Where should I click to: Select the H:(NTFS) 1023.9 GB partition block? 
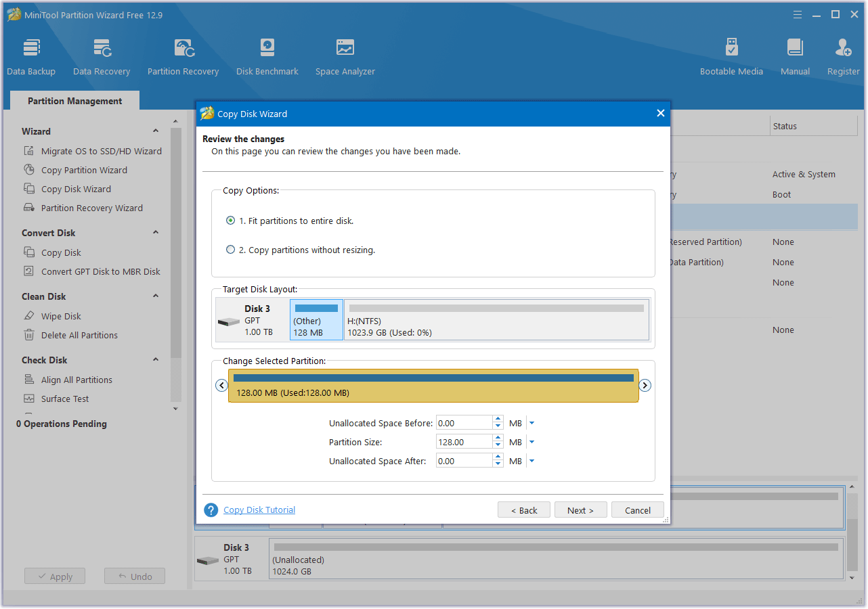(x=496, y=320)
